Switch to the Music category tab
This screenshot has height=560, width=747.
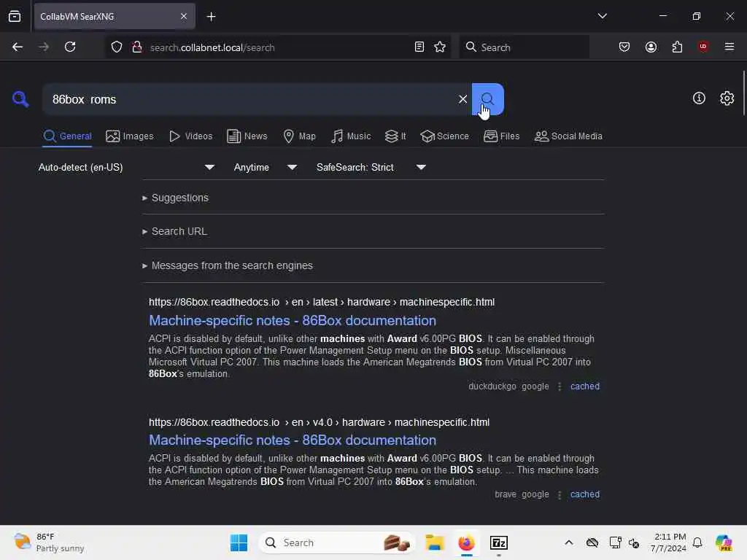pos(351,136)
